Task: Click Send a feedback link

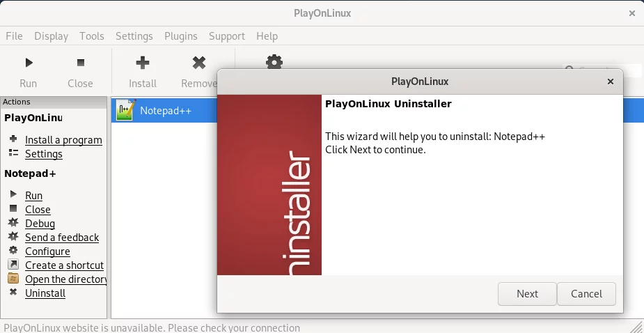Action: (62, 238)
